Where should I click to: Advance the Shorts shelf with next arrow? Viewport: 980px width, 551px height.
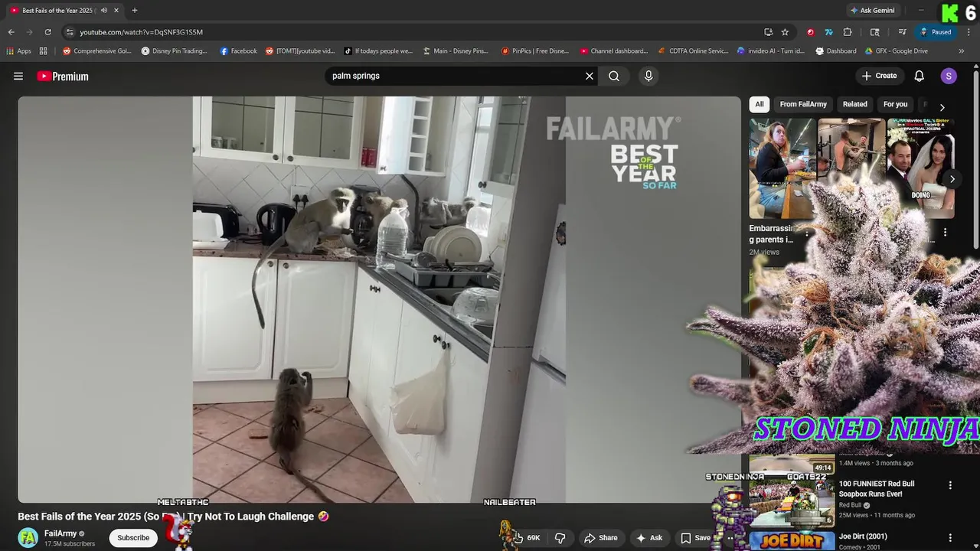point(952,179)
